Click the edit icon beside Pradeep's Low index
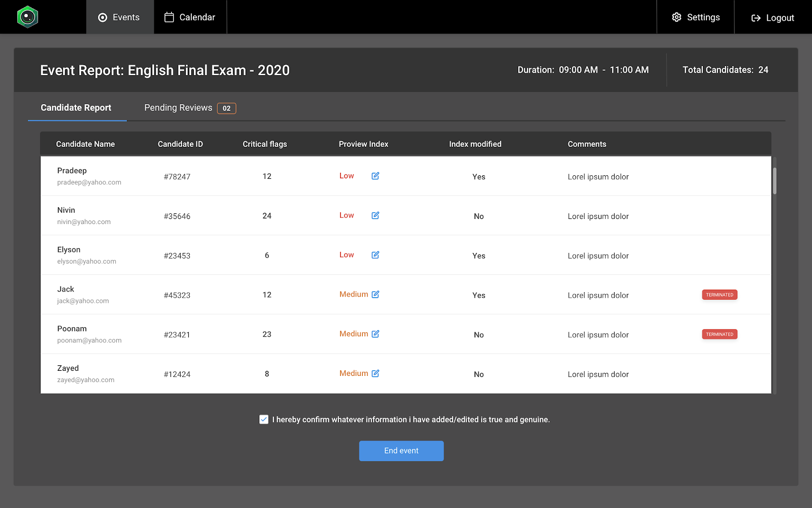The image size is (812, 508). pos(375,176)
